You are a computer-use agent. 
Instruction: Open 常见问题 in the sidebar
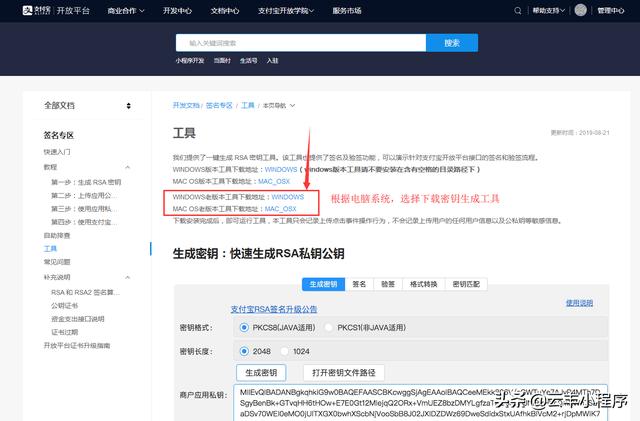(57, 262)
